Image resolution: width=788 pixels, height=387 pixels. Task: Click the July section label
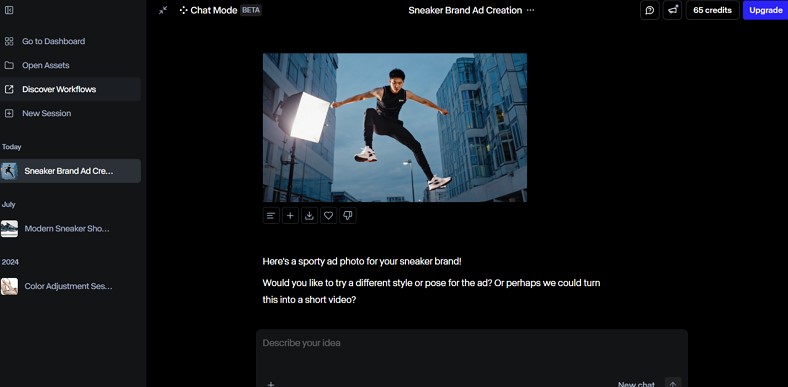point(9,205)
